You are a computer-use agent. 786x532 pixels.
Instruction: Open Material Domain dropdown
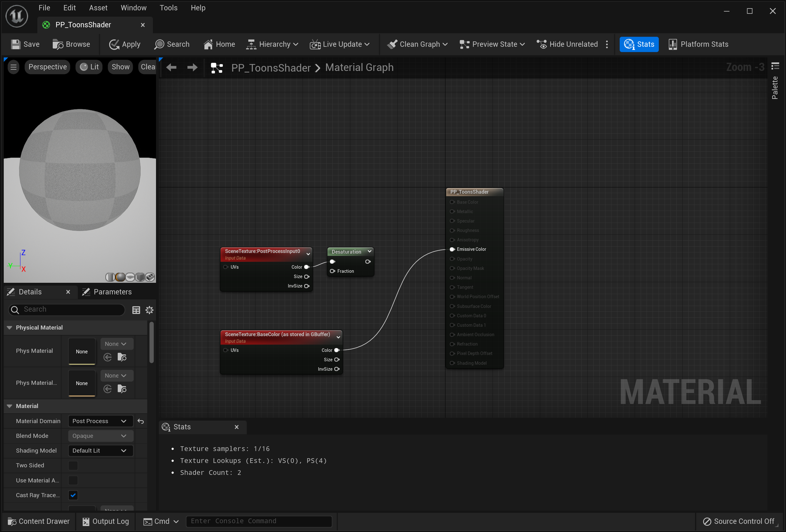(100, 421)
